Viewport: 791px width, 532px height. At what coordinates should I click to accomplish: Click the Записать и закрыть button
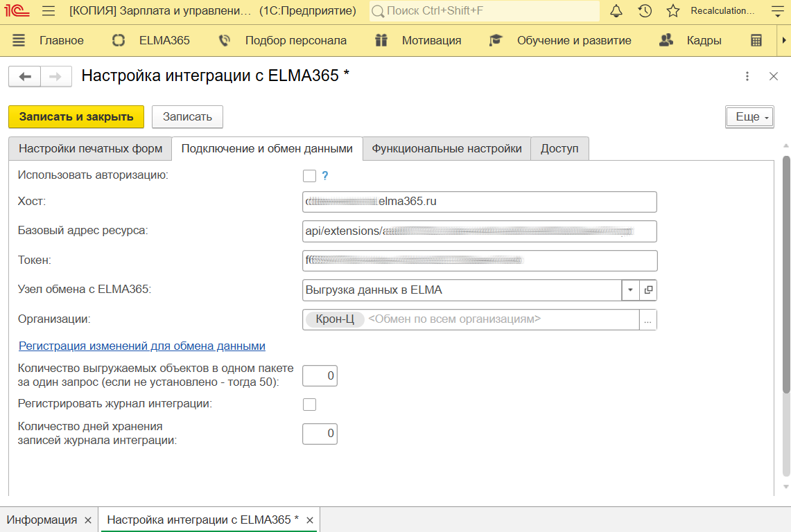[x=76, y=117]
